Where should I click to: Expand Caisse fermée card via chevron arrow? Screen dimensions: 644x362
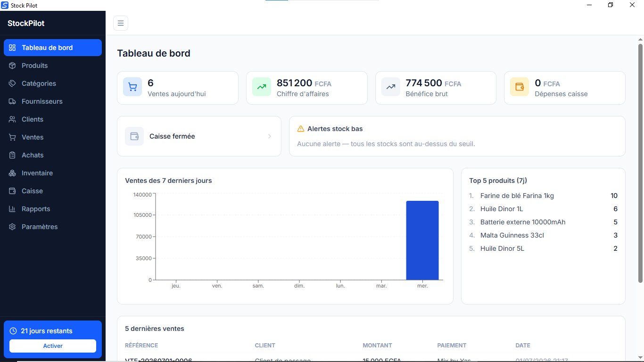[x=270, y=136]
